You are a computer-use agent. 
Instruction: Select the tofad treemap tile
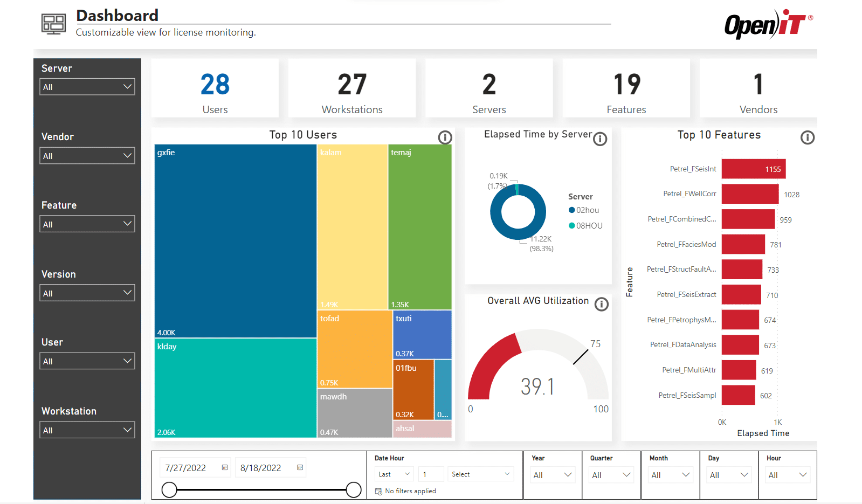click(x=355, y=349)
